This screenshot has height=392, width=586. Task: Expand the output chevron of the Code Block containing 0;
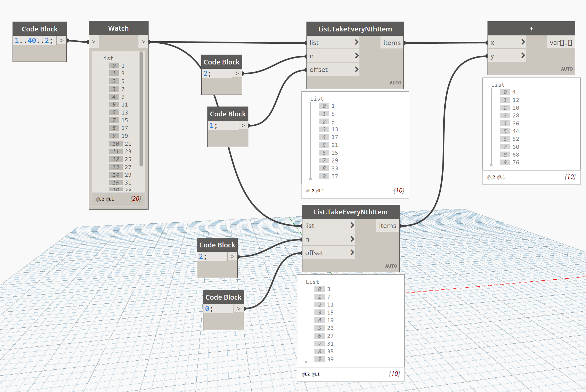click(238, 308)
